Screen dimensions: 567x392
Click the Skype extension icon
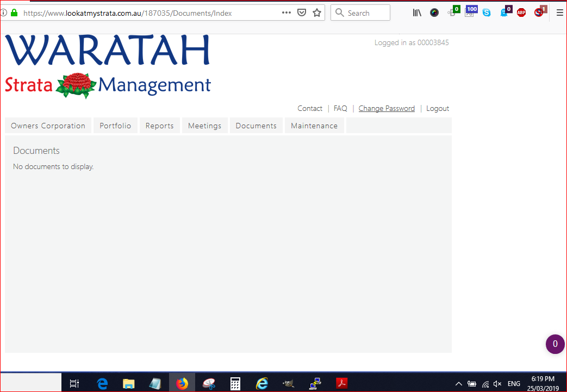tap(487, 13)
